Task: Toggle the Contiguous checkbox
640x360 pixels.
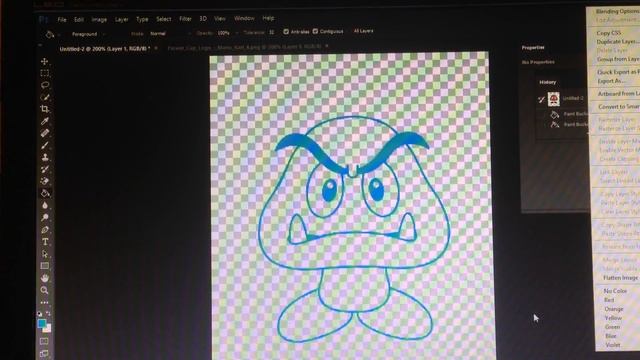Action: pos(315,31)
